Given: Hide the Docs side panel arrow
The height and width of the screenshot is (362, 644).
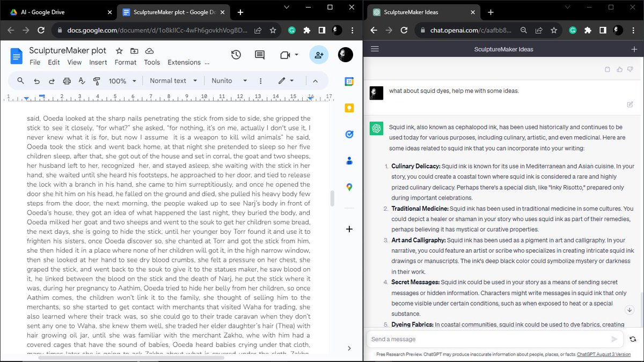Looking at the screenshot, I should [x=349, y=348].
